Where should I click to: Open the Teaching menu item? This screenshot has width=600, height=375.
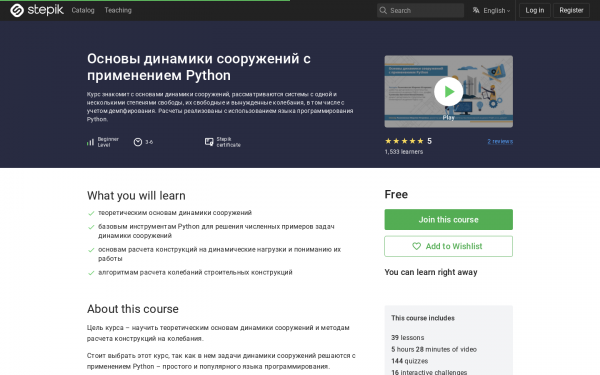pos(118,10)
